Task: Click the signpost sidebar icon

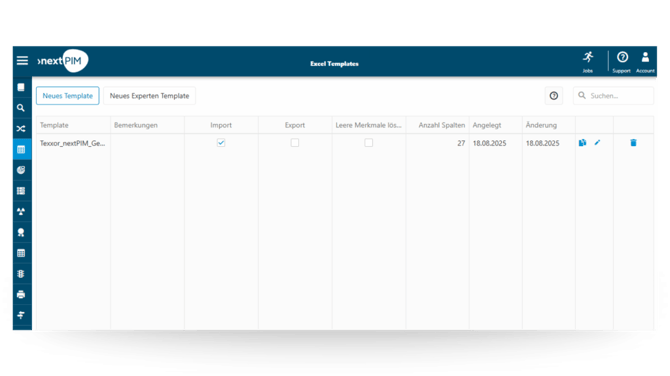Action: pos(21,315)
